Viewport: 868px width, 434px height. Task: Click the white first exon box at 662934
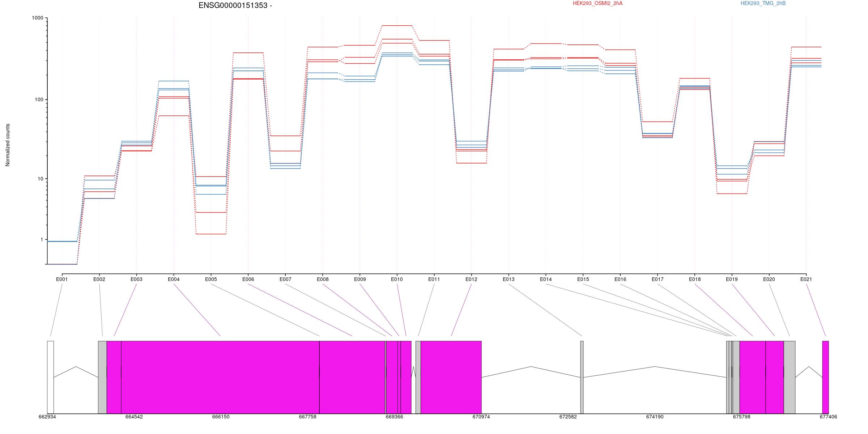(x=50, y=377)
